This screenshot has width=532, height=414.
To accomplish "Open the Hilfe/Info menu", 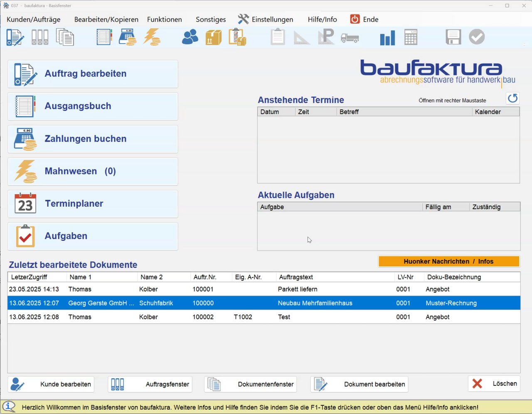I will (x=322, y=20).
